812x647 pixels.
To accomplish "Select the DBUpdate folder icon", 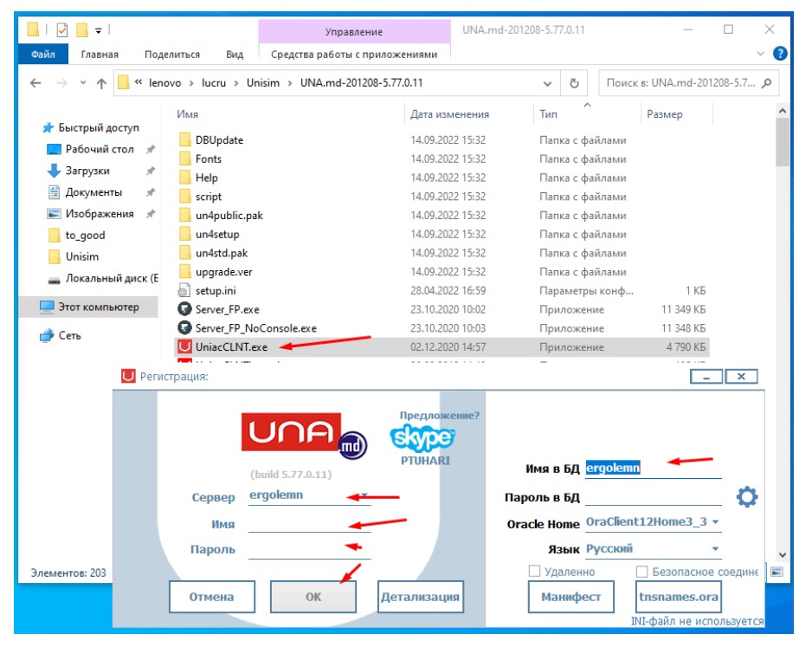I will [x=185, y=139].
